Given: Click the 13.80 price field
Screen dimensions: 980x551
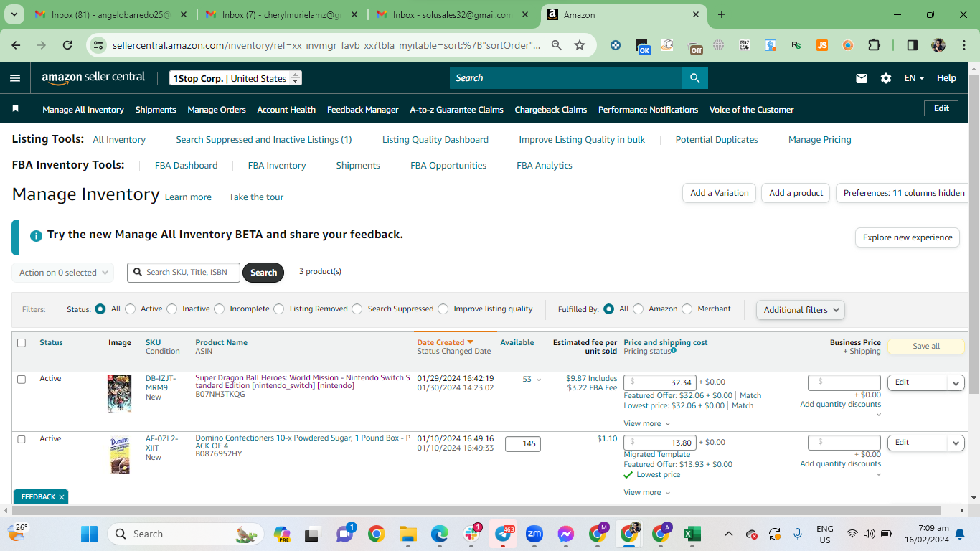Looking at the screenshot, I should point(660,443).
